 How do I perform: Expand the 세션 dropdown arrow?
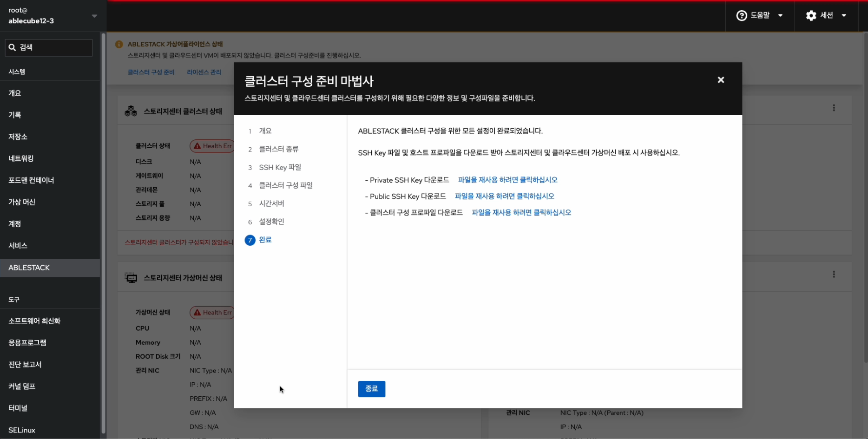coord(844,16)
